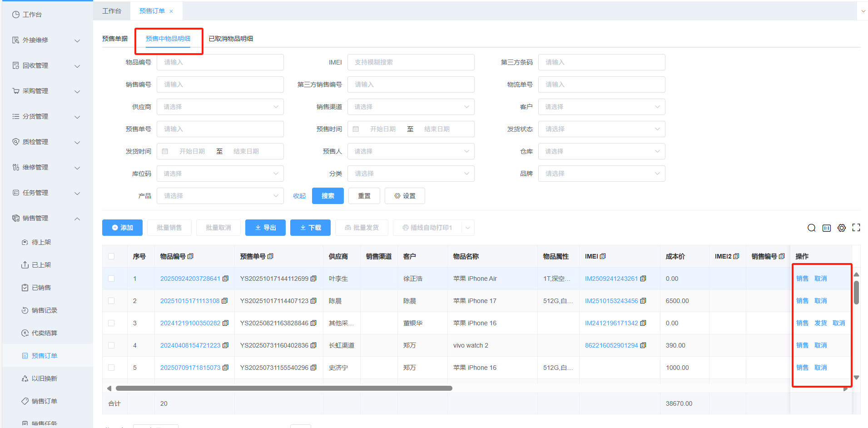Open the column density layout icon

tap(827, 228)
